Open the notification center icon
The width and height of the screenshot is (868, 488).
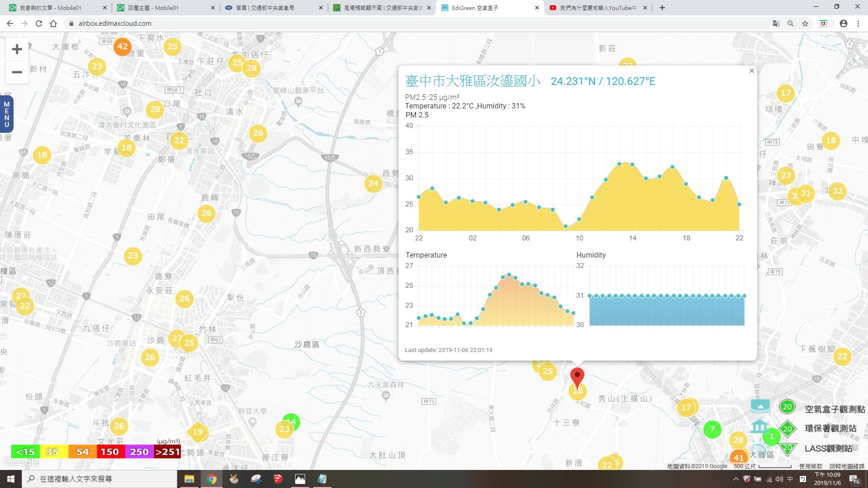(854, 479)
